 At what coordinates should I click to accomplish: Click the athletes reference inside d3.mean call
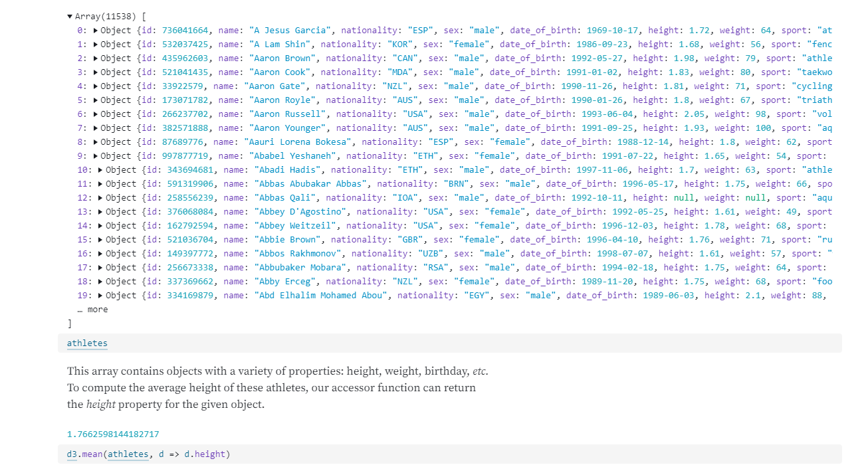coord(128,454)
